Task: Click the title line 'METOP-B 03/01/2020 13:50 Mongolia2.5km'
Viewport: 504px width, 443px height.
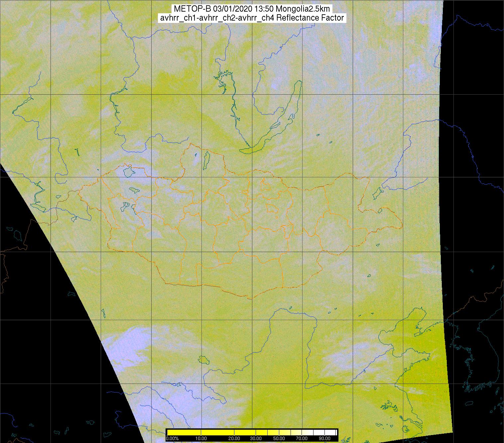Action: point(252,9)
